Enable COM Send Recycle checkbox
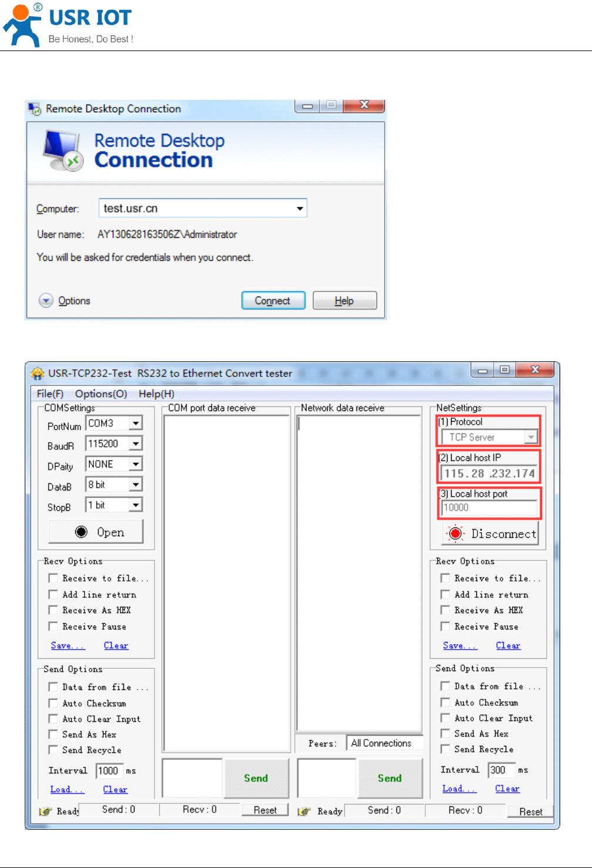Screen dimensions: 592x868 pos(53,750)
